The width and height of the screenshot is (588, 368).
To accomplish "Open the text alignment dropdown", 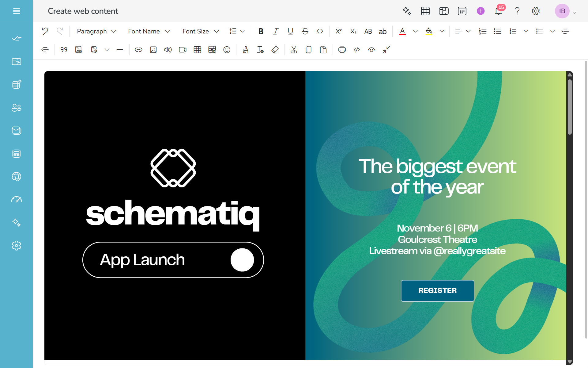I will pos(462,31).
